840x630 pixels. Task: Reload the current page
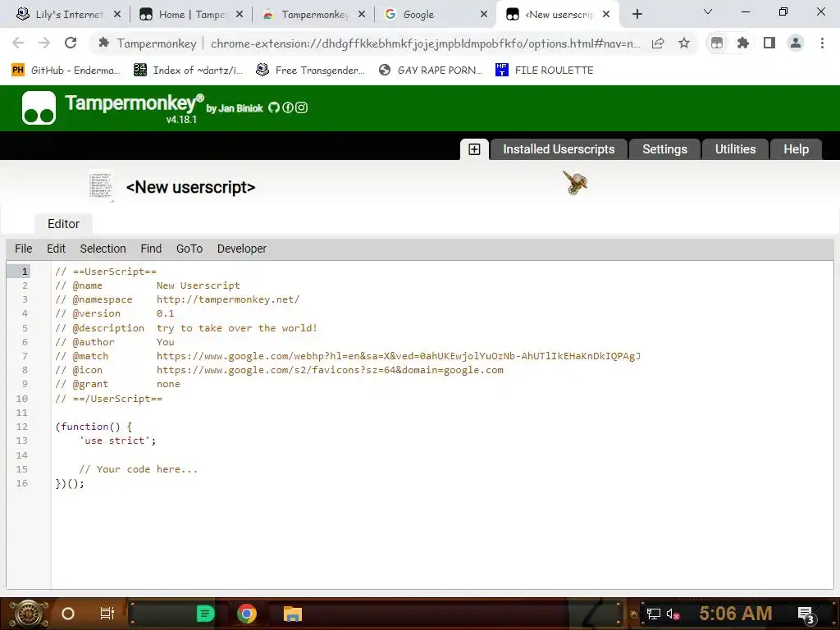coord(71,43)
